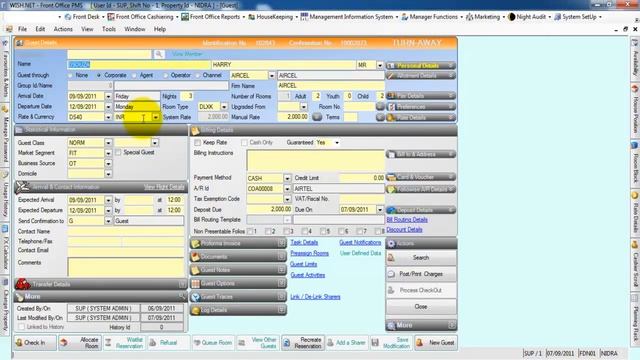This screenshot has height=360, width=640.
Task: Click the Contact Email field
Action: pos(126,251)
